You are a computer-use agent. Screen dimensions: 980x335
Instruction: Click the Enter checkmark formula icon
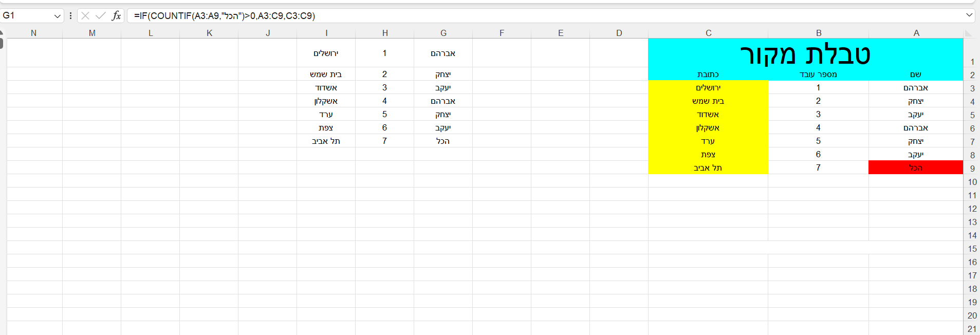(101, 16)
